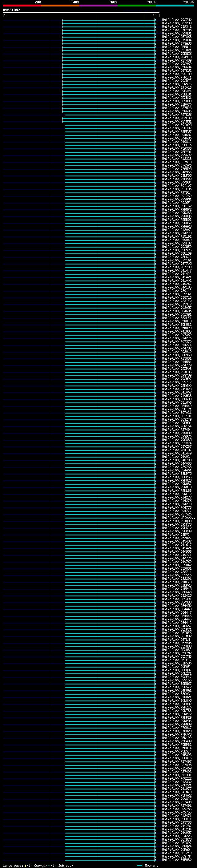Click the hit label UniRef100_Q00827

coord(177,799)
